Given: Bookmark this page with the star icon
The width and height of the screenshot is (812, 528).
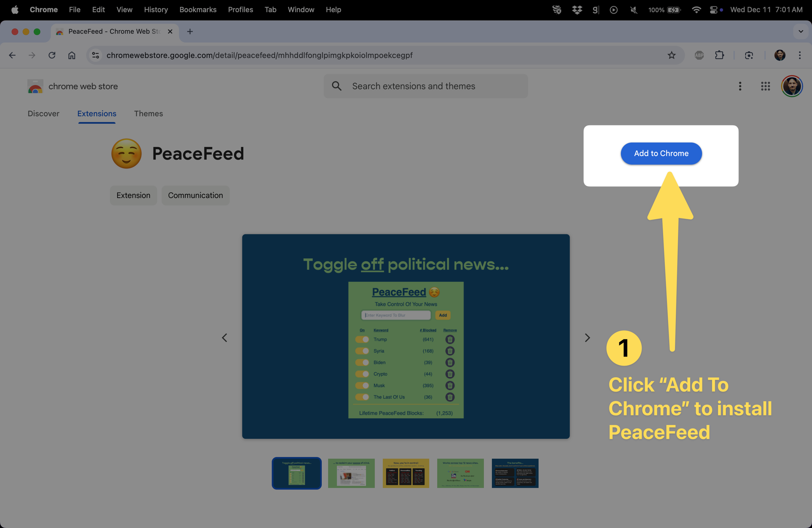Looking at the screenshot, I should (672, 55).
